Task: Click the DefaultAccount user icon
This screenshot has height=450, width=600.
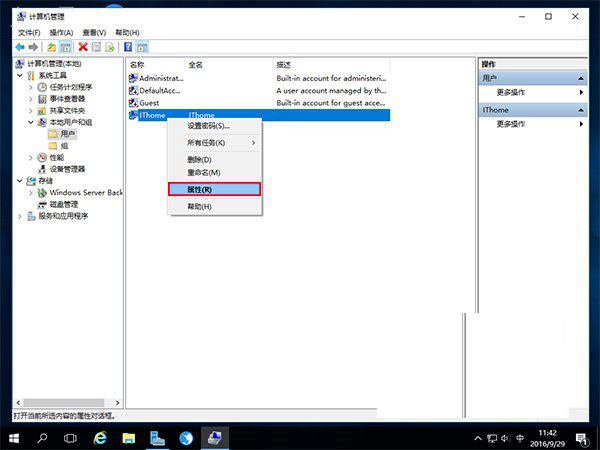Action: [133, 91]
